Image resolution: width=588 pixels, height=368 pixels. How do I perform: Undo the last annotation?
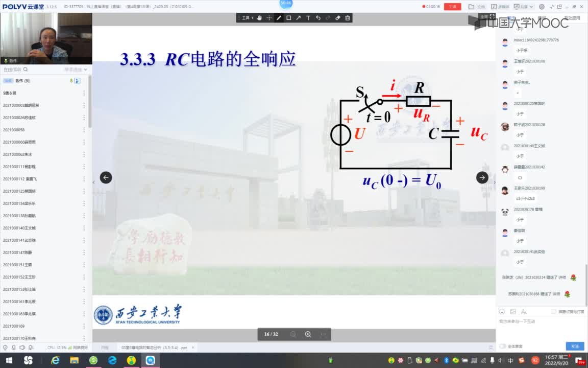(318, 18)
